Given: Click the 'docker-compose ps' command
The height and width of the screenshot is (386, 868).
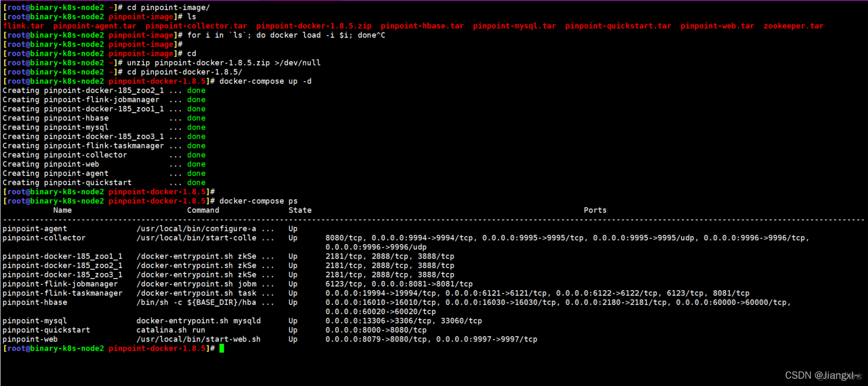Looking at the screenshot, I should coord(258,201).
